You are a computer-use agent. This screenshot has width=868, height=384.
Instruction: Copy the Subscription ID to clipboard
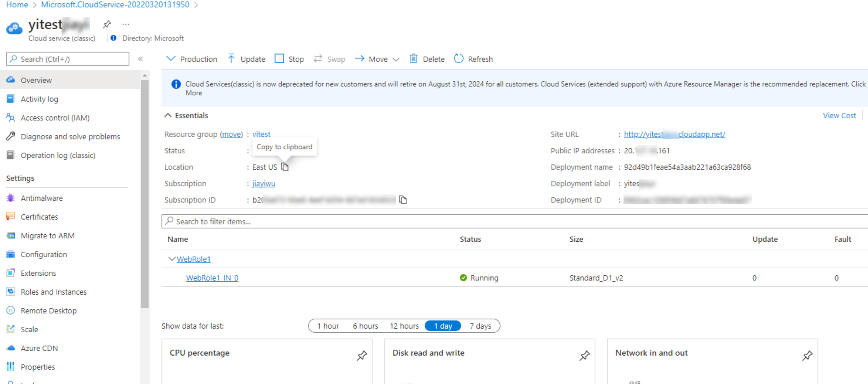[x=403, y=200]
